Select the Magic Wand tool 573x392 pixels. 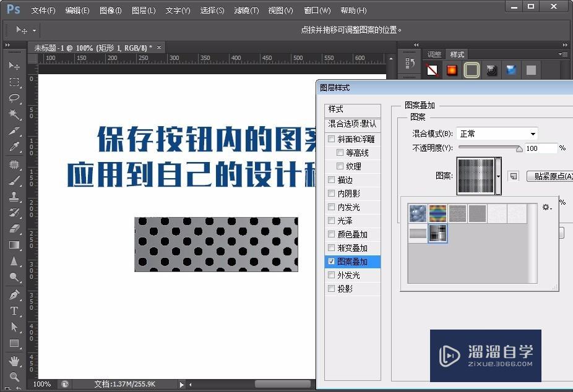click(14, 114)
